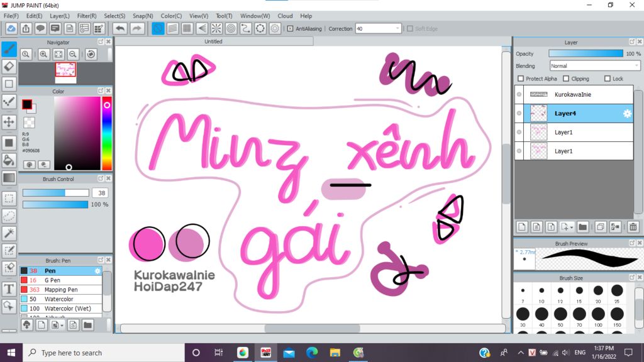Open Layer4 settings gear
This screenshot has height=362, width=644.
click(627, 114)
